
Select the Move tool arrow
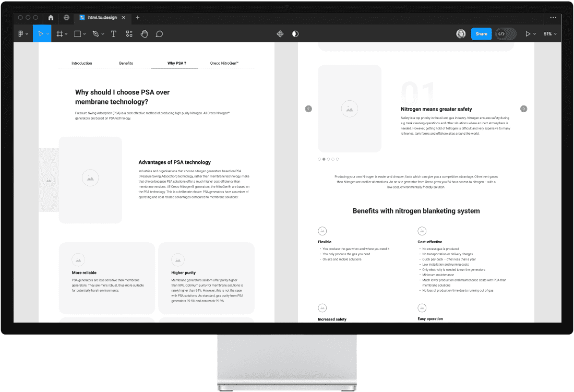(x=40, y=34)
